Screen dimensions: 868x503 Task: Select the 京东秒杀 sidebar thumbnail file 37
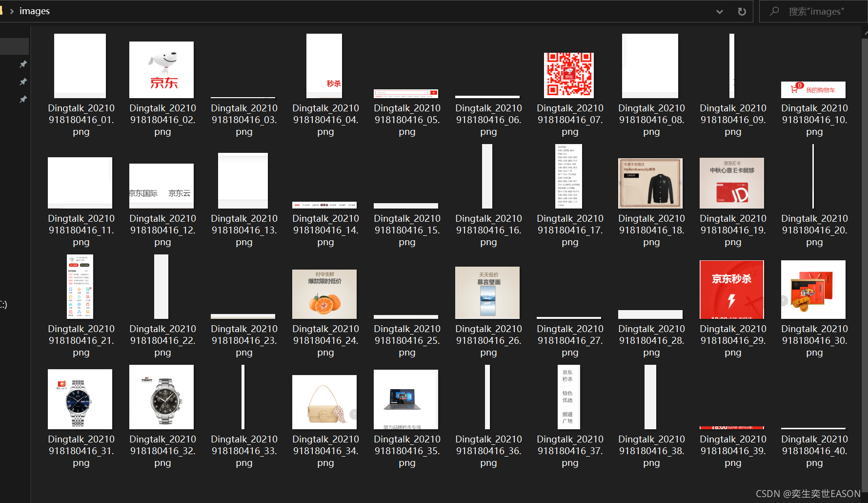click(x=569, y=397)
